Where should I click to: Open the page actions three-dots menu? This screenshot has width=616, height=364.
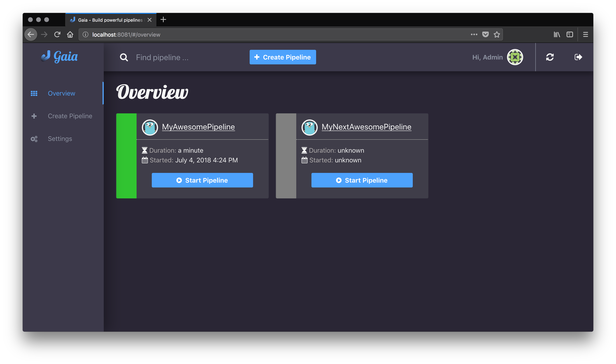474,35
